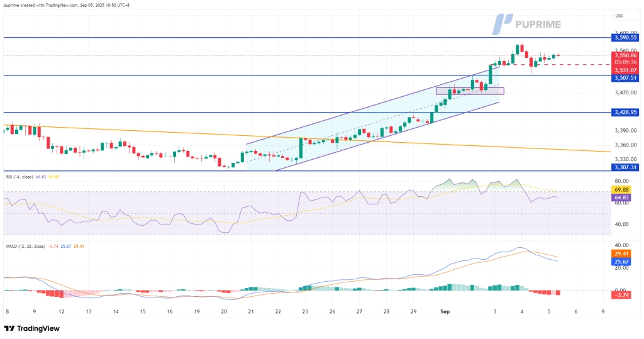Select date 29 on the time axis
644x339 pixels.
414,312
